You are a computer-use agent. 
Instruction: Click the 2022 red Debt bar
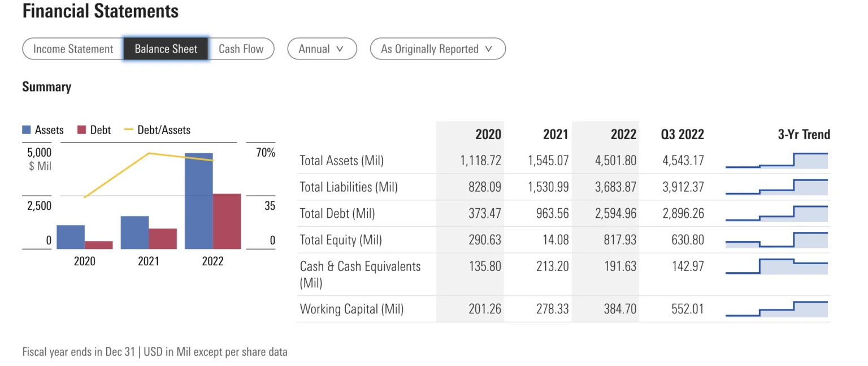[x=227, y=221]
